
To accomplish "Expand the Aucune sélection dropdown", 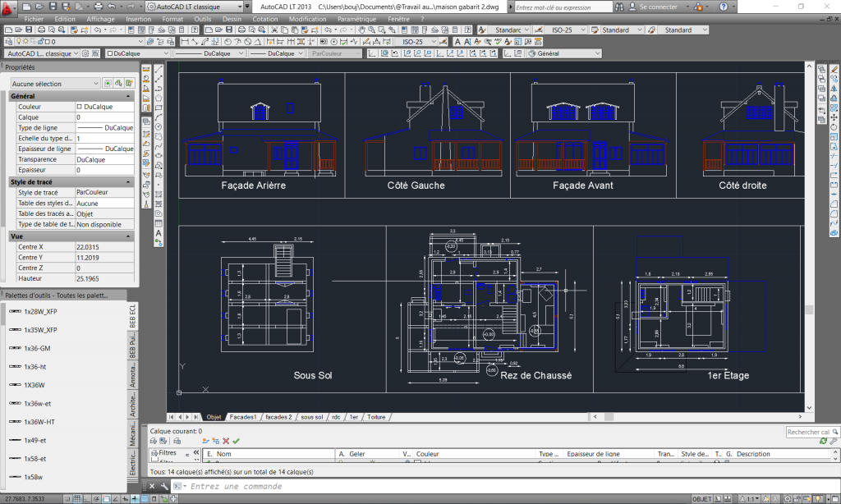I will click(54, 84).
